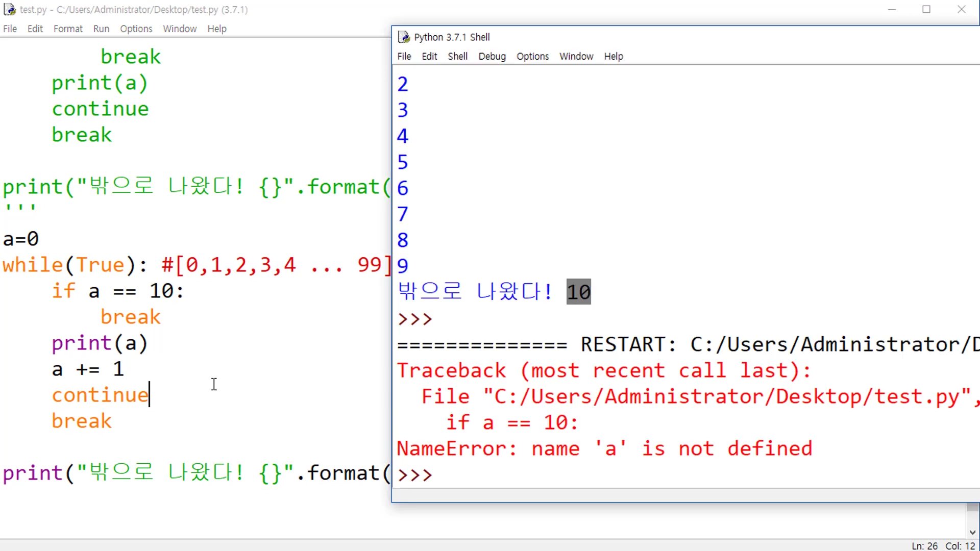This screenshot has height=551, width=980.
Task: Open Shell menu in Python Shell
Action: (x=457, y=56)
